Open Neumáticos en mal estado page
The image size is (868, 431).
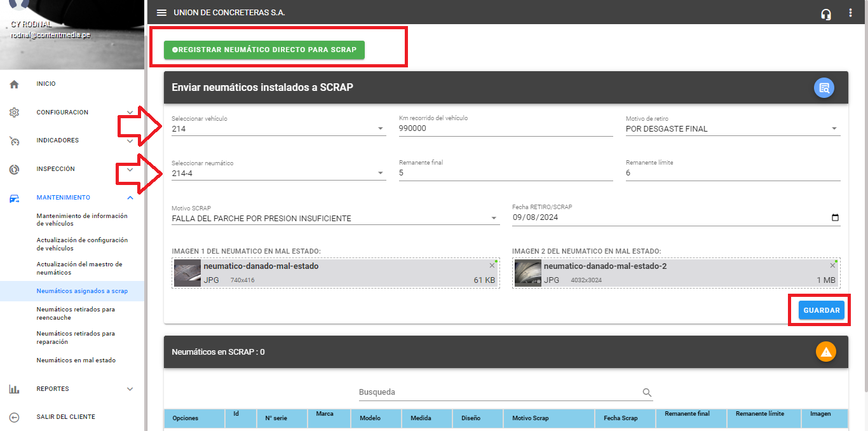76,360
